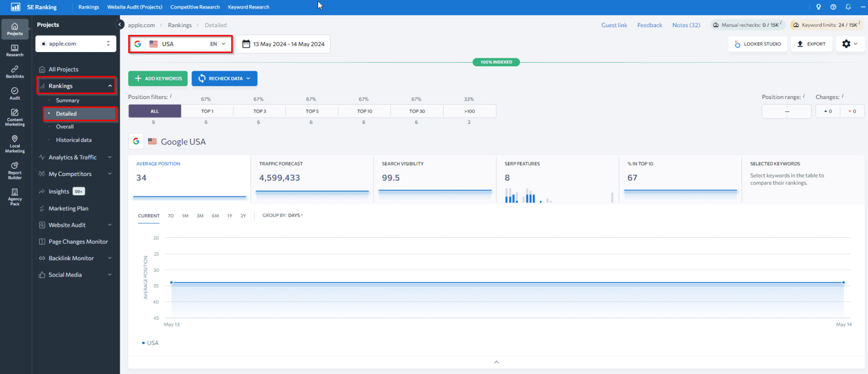Go to Content Marketing in sidebar
Screen dimensions: 868x374
(x=15, y=117)
